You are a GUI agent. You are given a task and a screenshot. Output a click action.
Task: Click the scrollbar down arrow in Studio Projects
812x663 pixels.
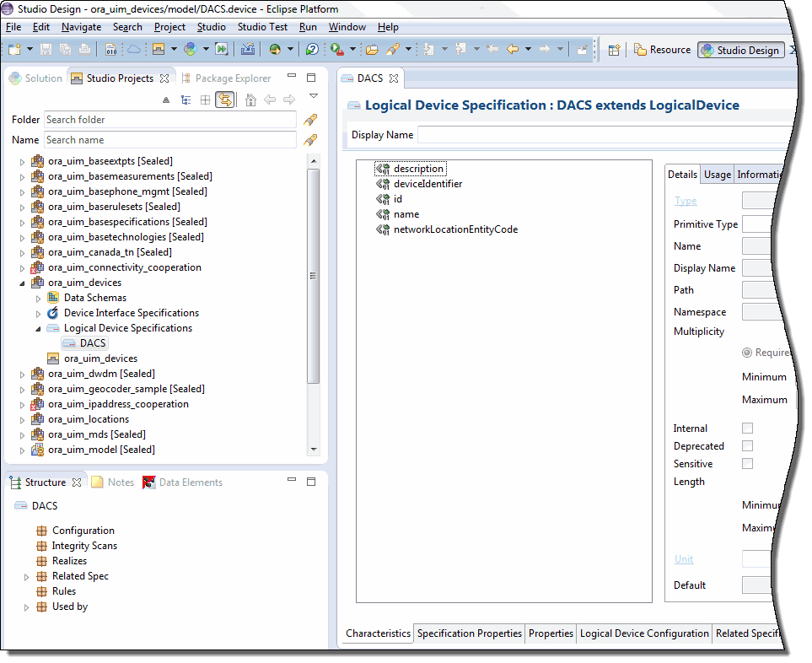[x=314, y=449]
